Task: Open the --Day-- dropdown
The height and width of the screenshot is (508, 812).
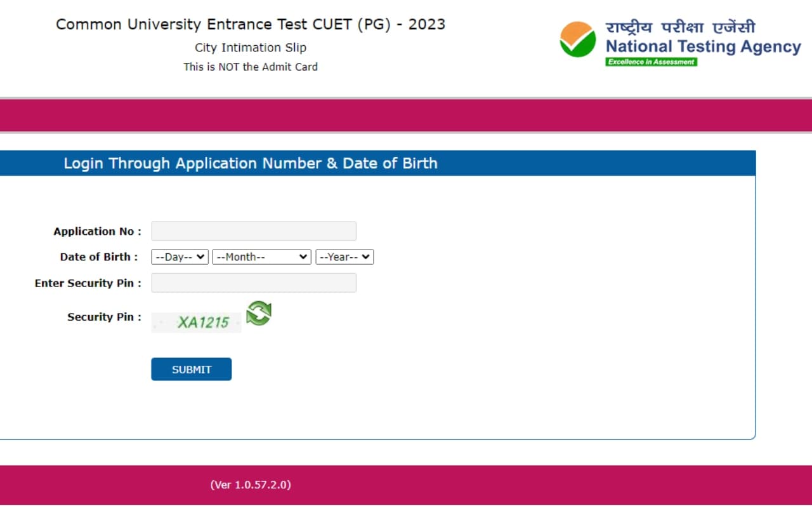Action: [180, 257]
